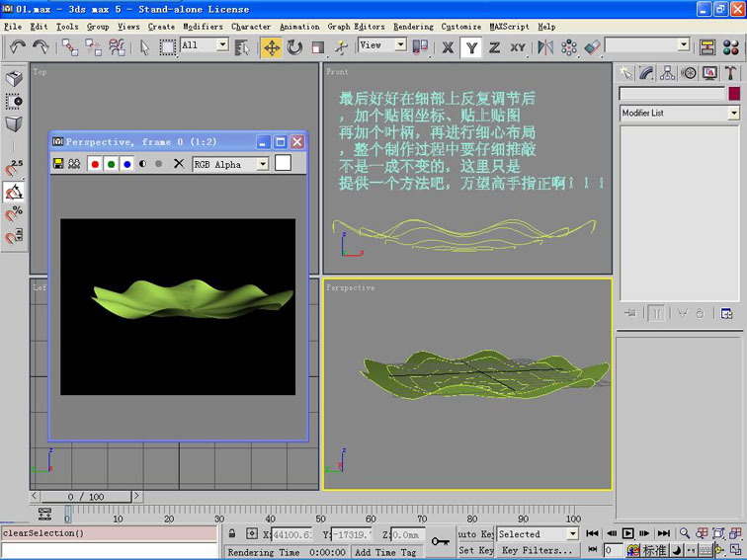747x560 pixels.
Task: Click the clearSelection() MAXScript listener line
Action: click(109, 533)
